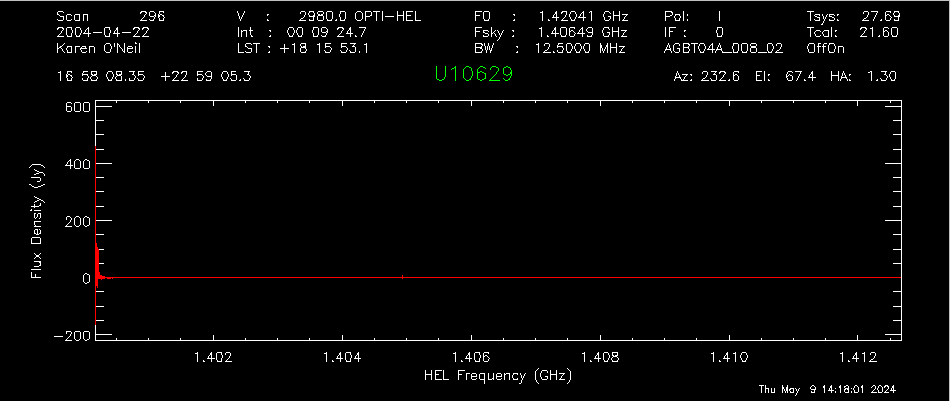950x401 pixels.
Task: Click the HEL Frequency (GHz) axis label
Action: 496,376
